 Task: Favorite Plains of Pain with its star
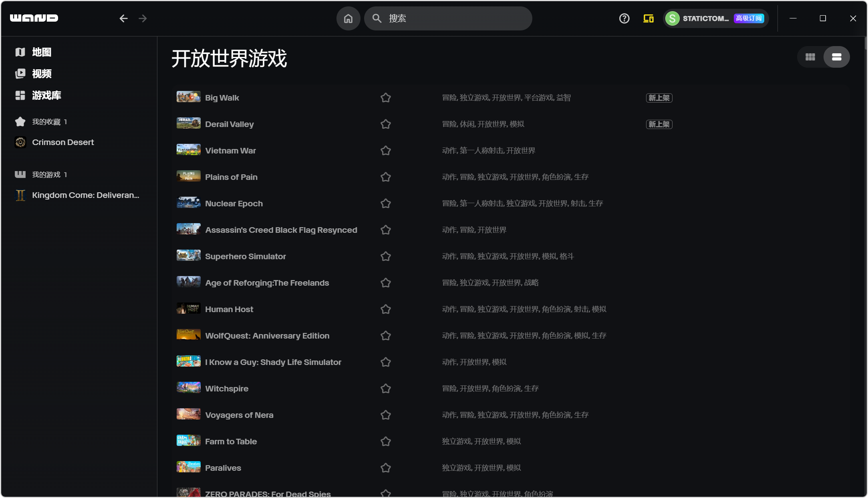click(x=386, y=177)
